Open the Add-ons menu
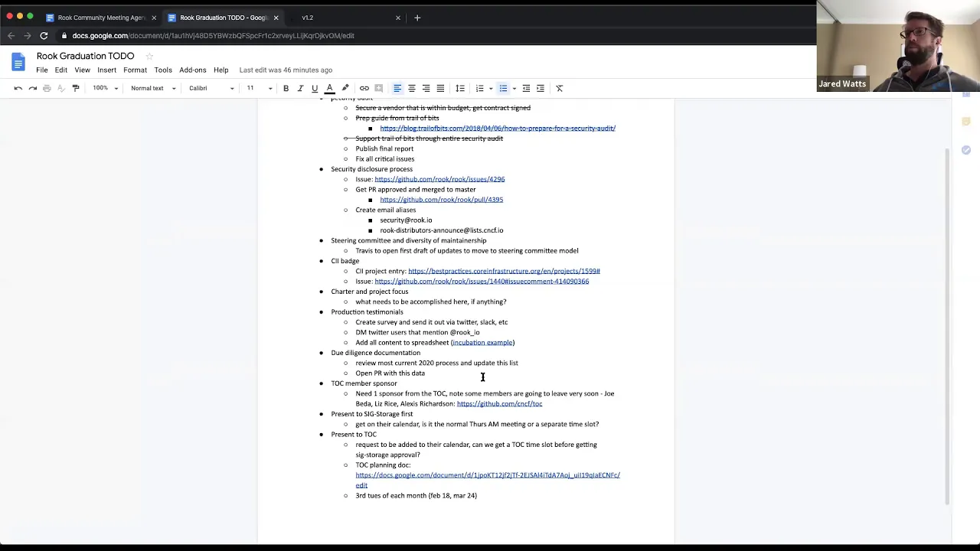The image size is (980, 551). (193, 70)
